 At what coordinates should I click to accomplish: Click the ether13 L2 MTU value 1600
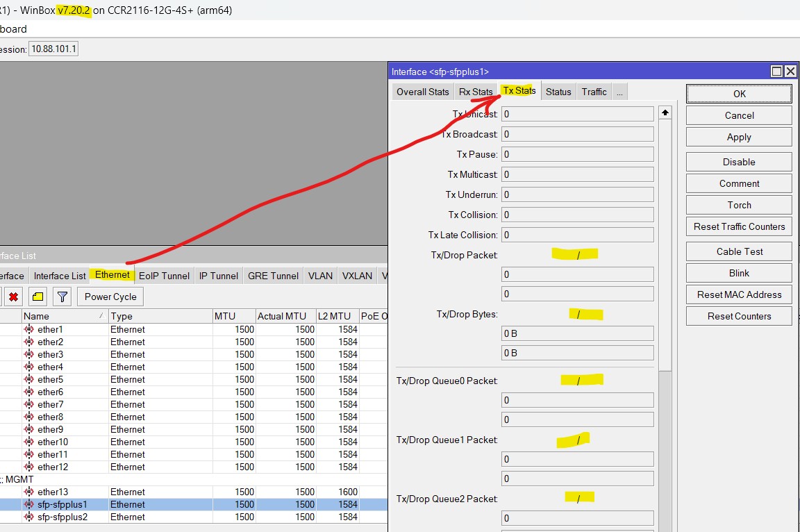pos(348,492)
